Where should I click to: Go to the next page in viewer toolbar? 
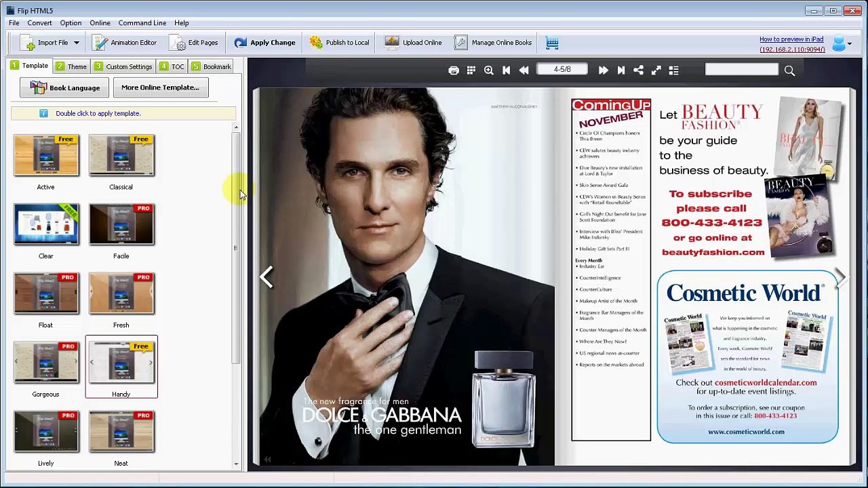pos(603,70)
